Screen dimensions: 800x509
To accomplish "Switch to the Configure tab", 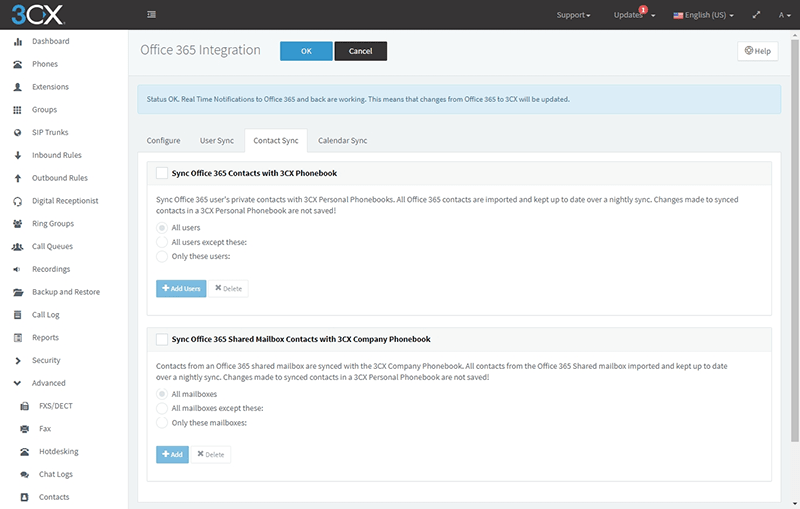I will point(163,141).
